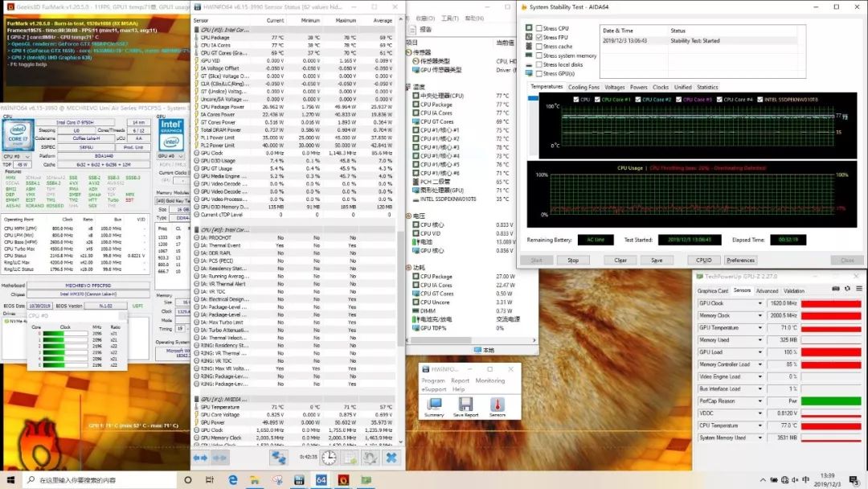This screenshot has height=489, width=868.
Task: Switch to GPU-Z taskbar icon
Action: pyautogui.click(x=366, y=479)
